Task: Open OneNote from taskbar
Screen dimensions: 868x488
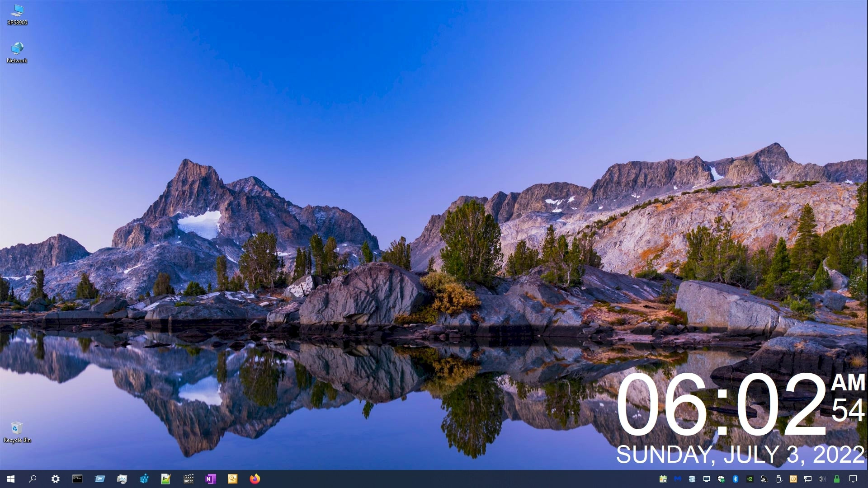Action: click(x=211, y=479)
